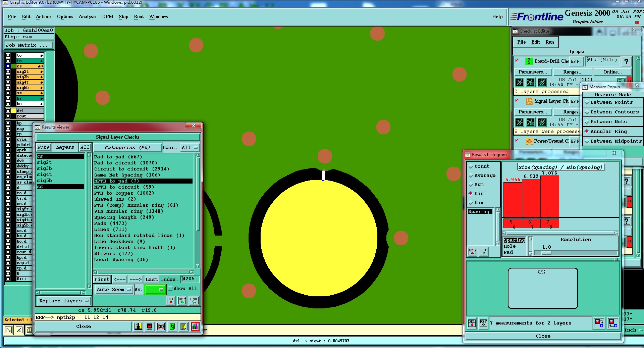The image size is (644, 348).
Task: Click the Close button in Results histogram
Action: click(x=543, y=336)
